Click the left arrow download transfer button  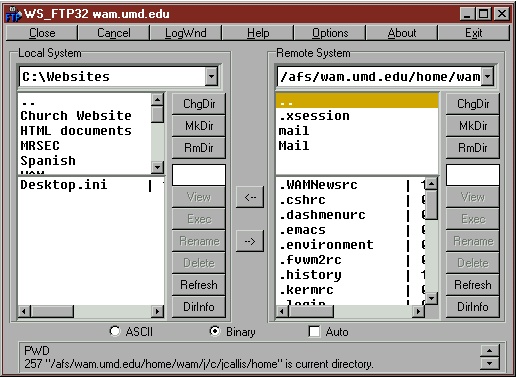250,197
